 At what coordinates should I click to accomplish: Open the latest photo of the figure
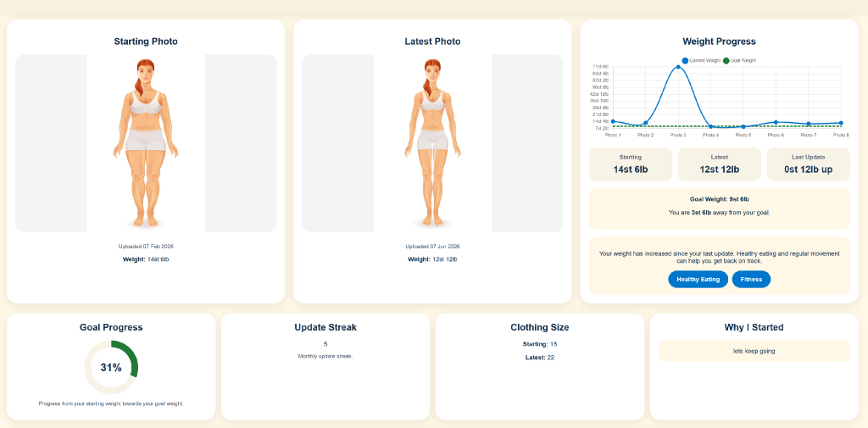432,143
